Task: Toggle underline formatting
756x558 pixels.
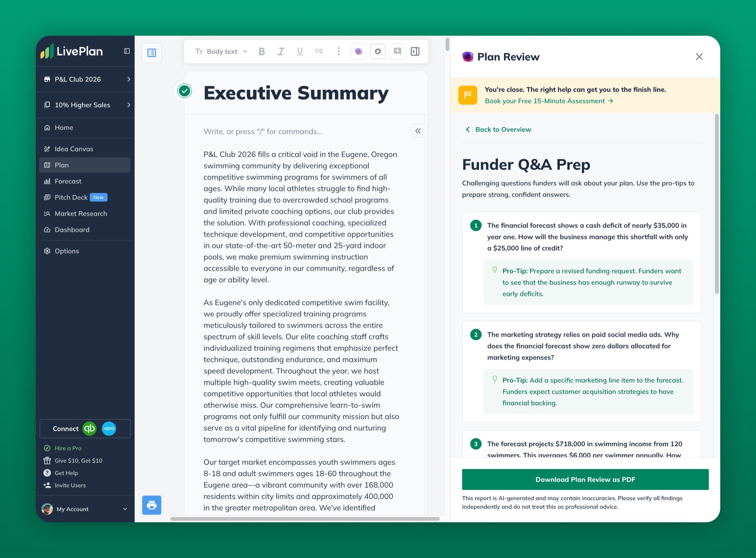Action: [x=300, y=51]
